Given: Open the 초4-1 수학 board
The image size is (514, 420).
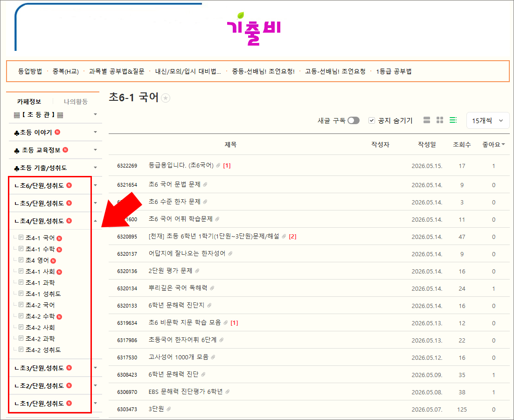Looking at the screenshot, I should tap(40, 249).
